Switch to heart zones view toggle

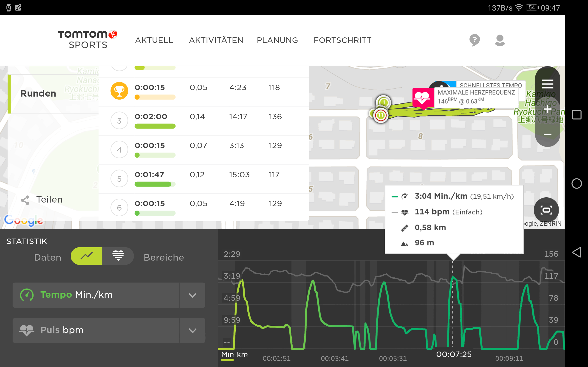click(x=118, y=256)
